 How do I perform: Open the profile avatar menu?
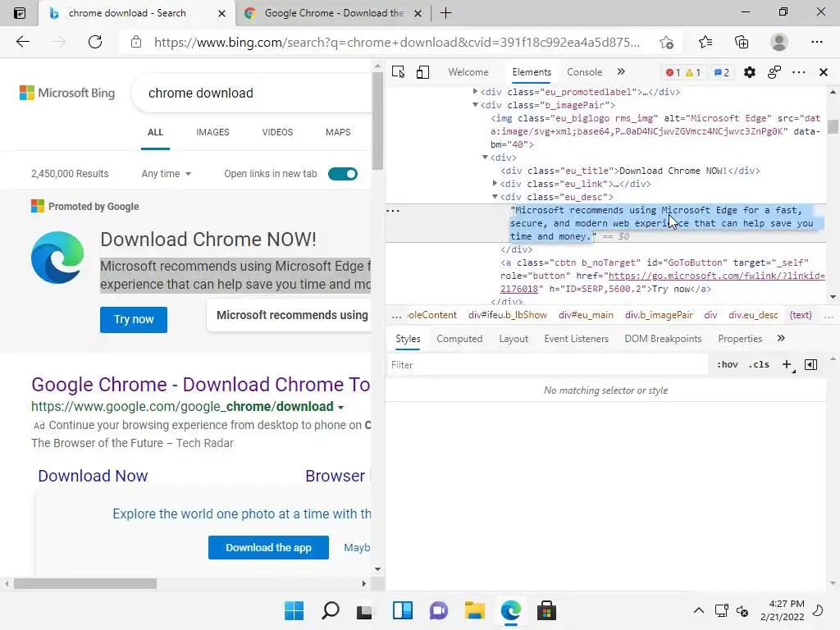779,42
